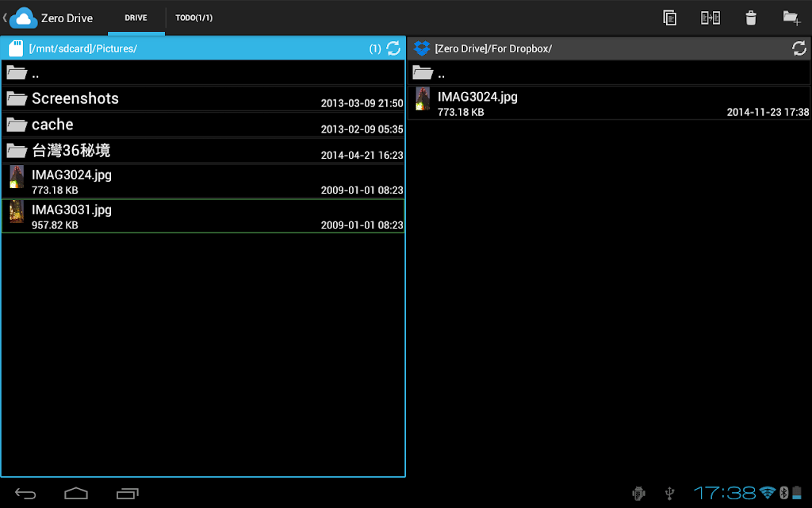This screenshot has height=508, width=812.
Task: Tap the Android home button
Action: [x=76, y=493]
